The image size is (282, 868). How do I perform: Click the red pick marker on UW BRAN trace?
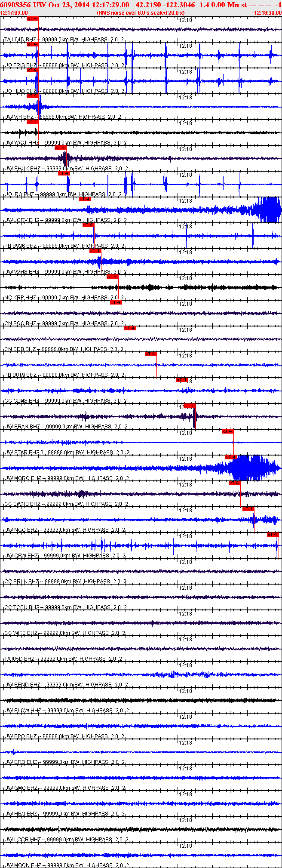click(x=190, y=406)
